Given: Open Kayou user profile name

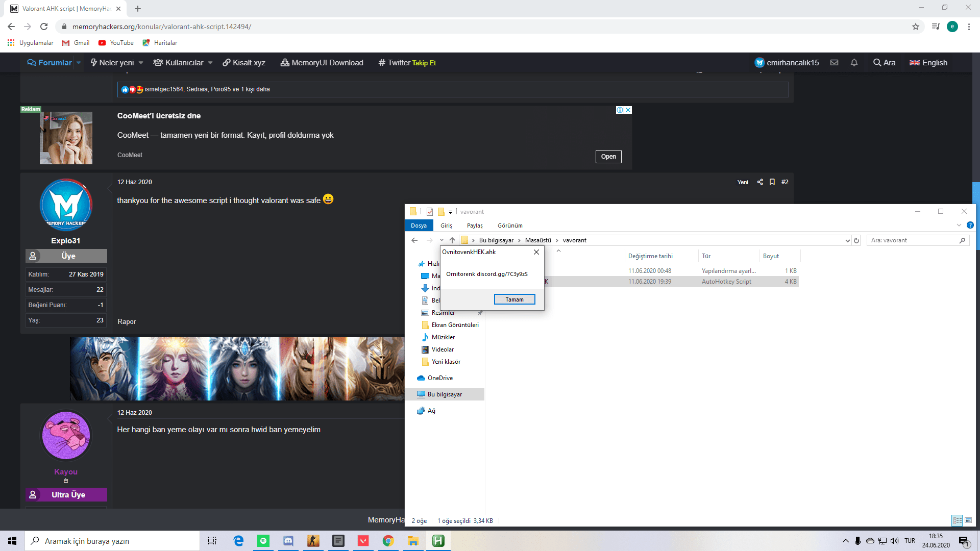Looking at the screenshot, I should (x=66, y=472).
